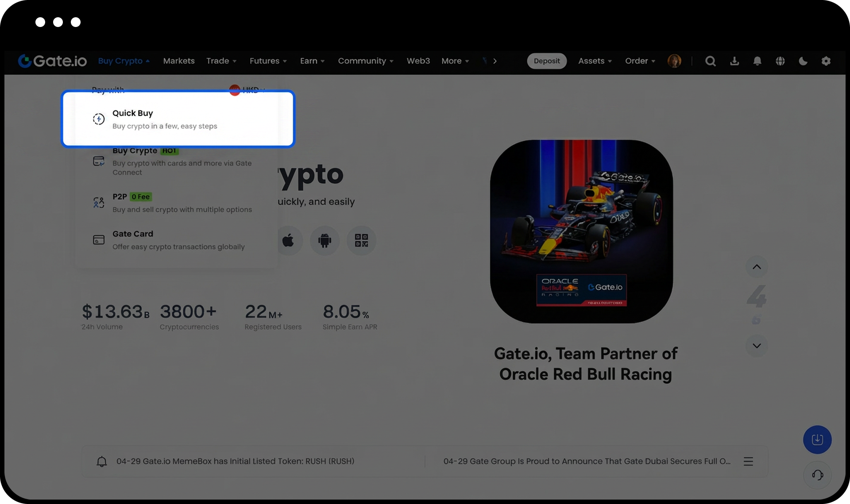Image resolution: width=850 pixels, height=504 pixels.
Task: Expand the Trade dropdown menu
Action: click(221, 61)
